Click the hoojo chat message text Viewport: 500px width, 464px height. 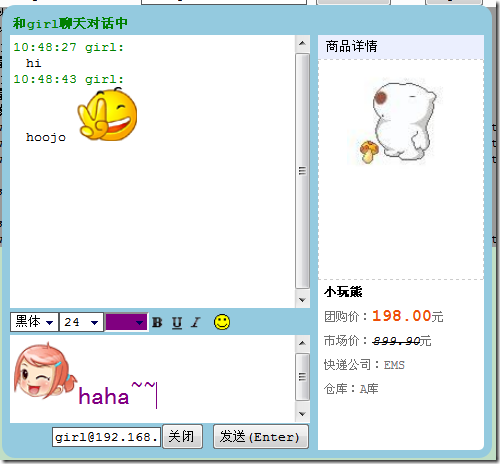click(46, 137)
